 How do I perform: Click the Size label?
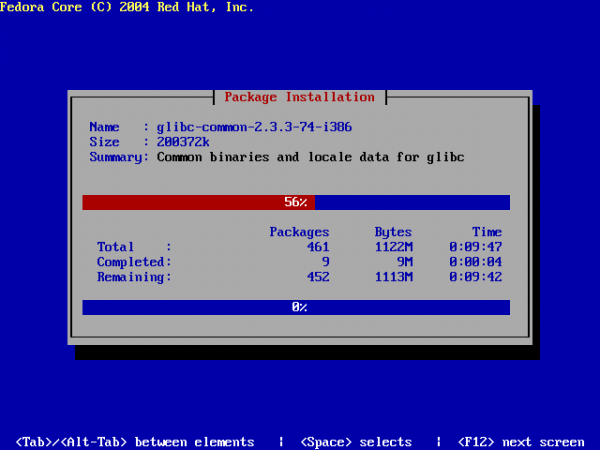point(104,142)
